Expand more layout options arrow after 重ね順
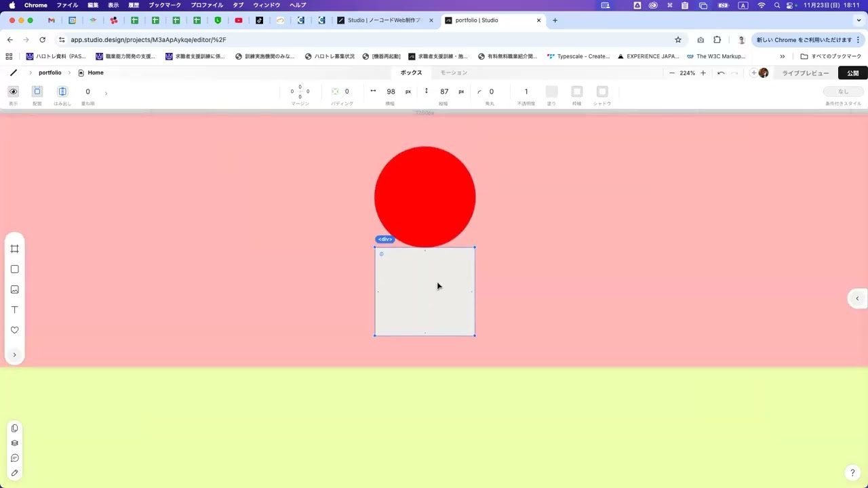Screen dimensions: 868x488 106,93
